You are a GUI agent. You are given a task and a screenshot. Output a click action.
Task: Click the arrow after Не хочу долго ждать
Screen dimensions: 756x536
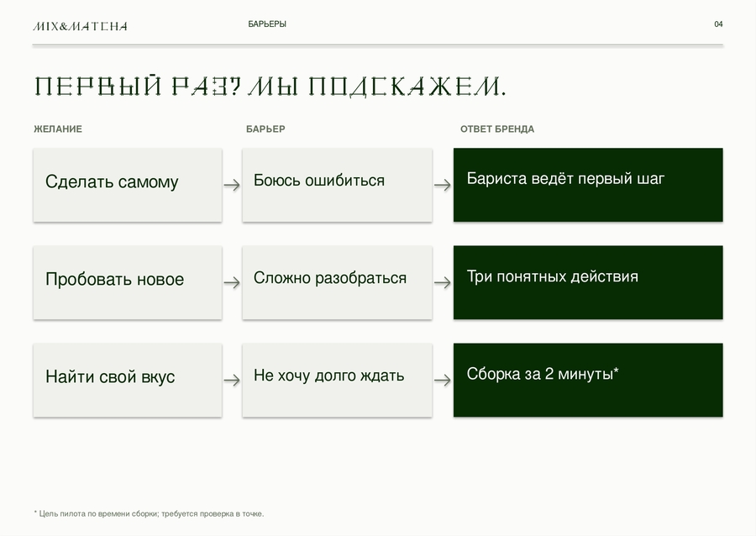tap(443, 381)
